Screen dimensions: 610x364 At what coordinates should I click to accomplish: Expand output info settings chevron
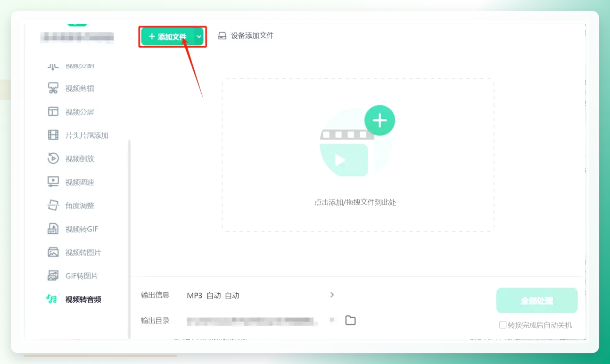pos(332,295)
